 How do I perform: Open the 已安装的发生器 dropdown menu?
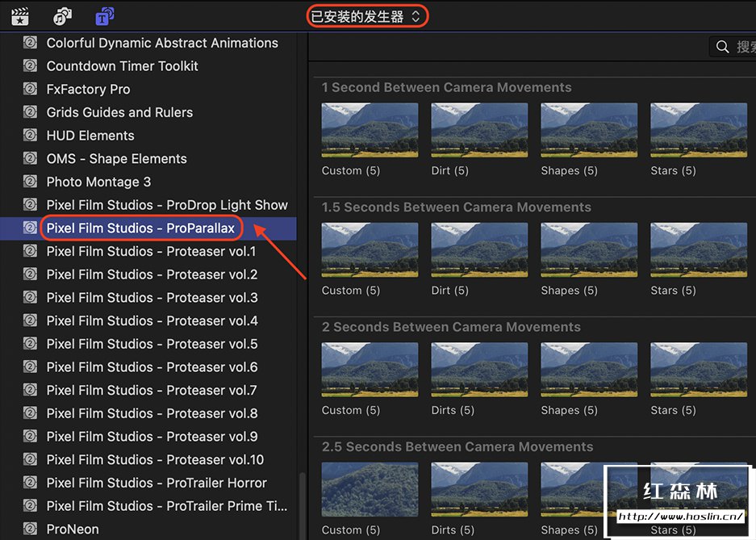(x=365, y=16)
